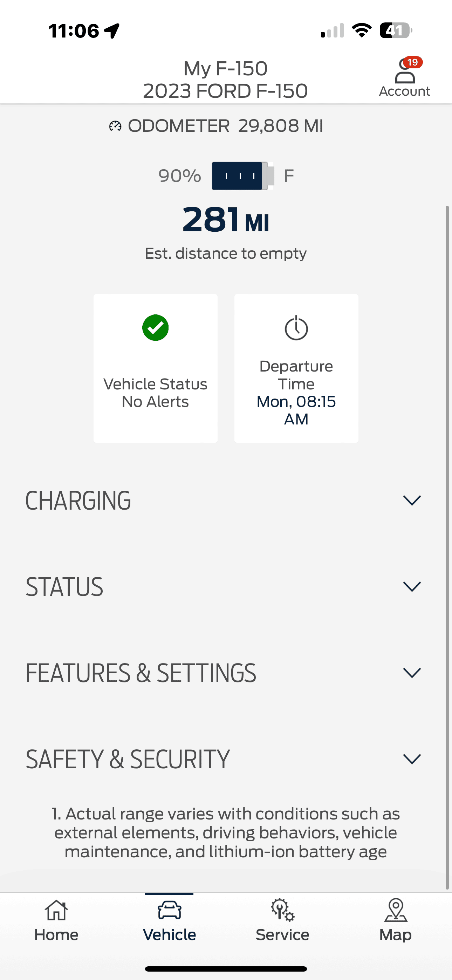Tap the departure time clock icon
452x980 pixels.
point(296,328)
